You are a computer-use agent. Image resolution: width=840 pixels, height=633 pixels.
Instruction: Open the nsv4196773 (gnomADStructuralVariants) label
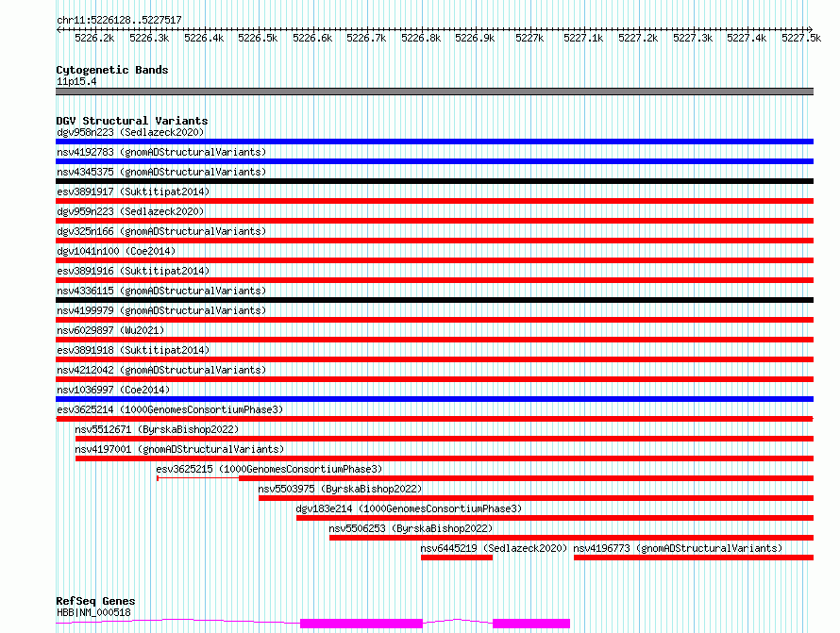678,548
